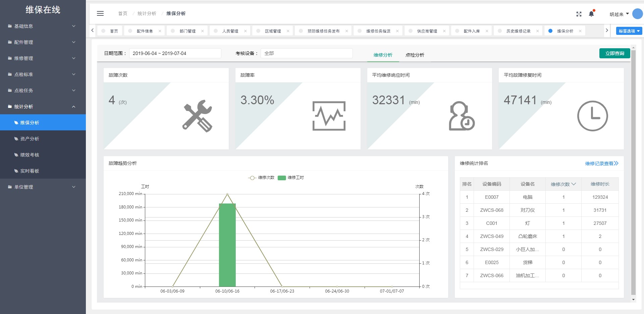Open 维修记录查看 link
The image size is (644, 314).
(x=602, y=163)
